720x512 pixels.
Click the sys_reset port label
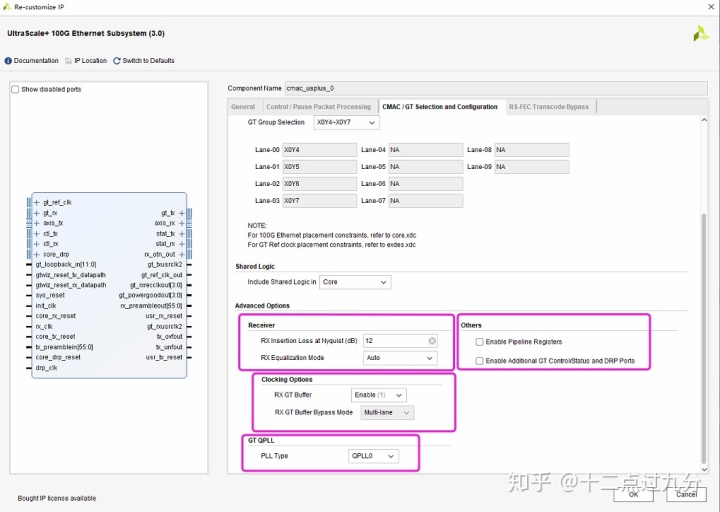[50, 295]
